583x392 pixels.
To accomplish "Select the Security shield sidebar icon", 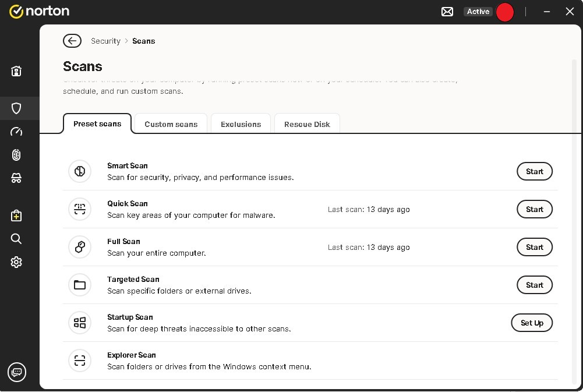I will click(x=16, y=108).
